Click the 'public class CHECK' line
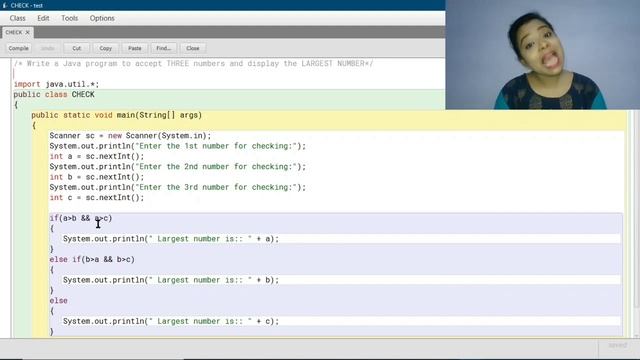Viewport: 640px width, 360px height. click(x=54, y=95)
